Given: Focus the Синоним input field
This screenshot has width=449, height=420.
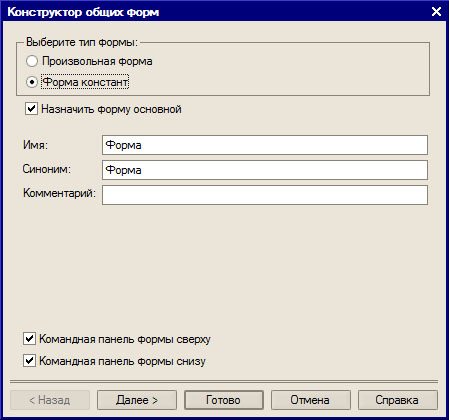Looking at the screenshot, I should pyautogui.click(x=265, y=170).
